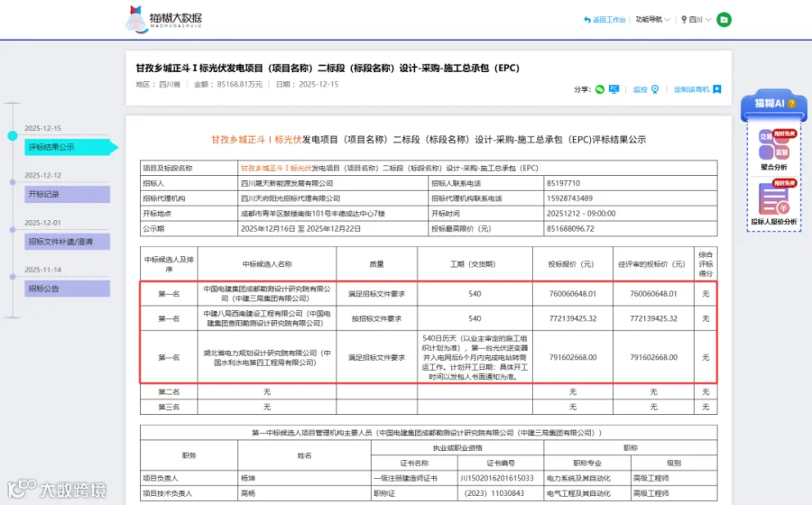Click the 投标人报价分析 label
812x505 pixels.
point(774,222)
